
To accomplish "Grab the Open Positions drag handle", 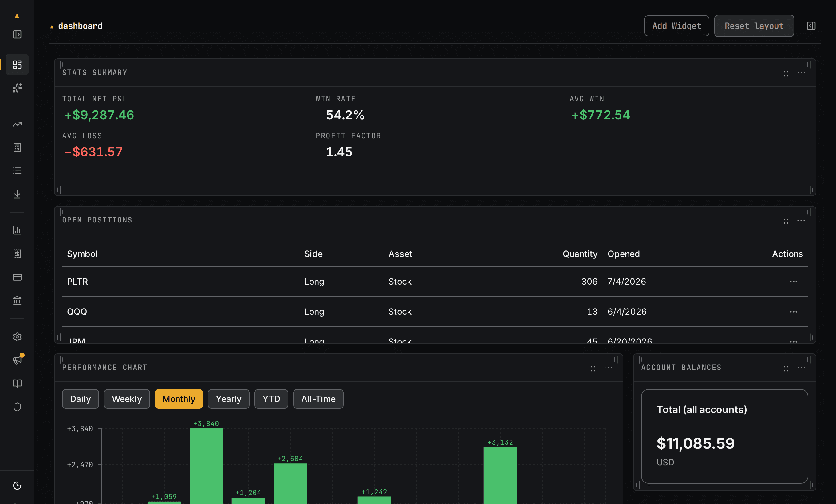I will [786, 221].
